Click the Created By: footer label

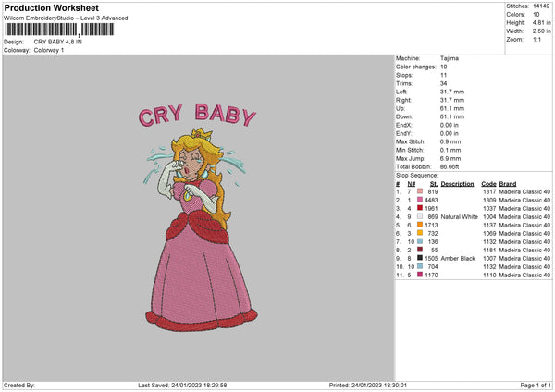tap(19, 386)
